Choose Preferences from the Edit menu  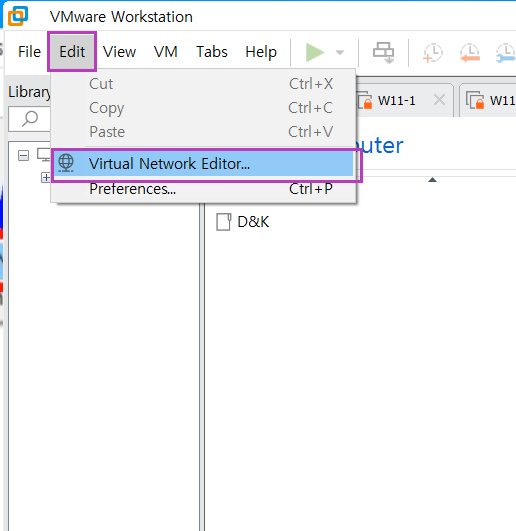[x=203, y=189]
